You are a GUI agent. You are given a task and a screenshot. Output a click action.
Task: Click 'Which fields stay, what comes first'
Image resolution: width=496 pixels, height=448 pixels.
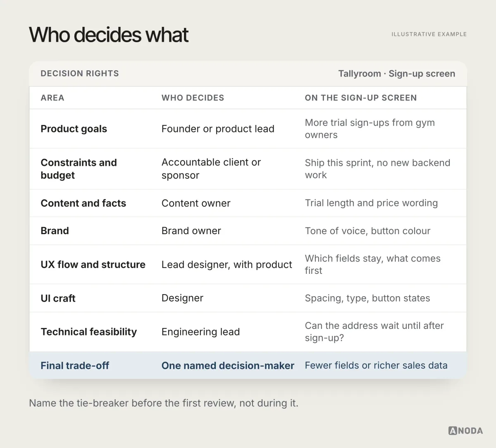click(x=372, y=264)
